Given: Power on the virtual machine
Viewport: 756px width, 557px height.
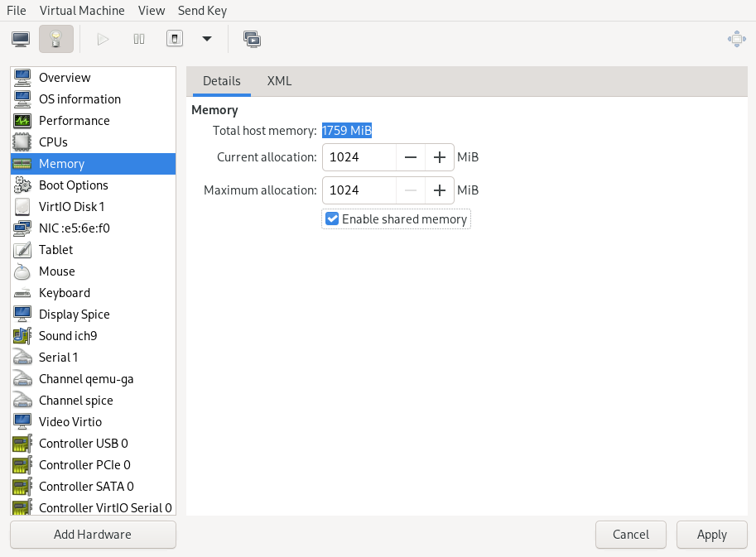Looking at the screenshot, I should (x=103, y=39).
